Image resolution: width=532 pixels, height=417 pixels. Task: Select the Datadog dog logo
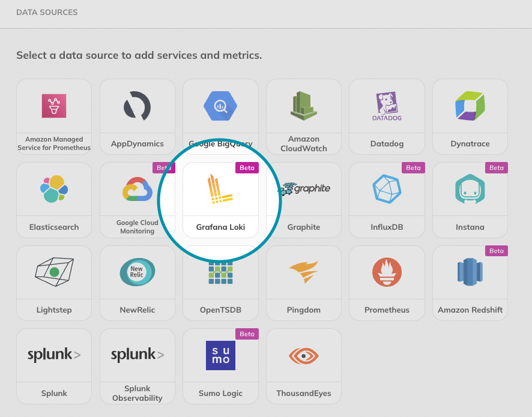(x=387, y=106)
